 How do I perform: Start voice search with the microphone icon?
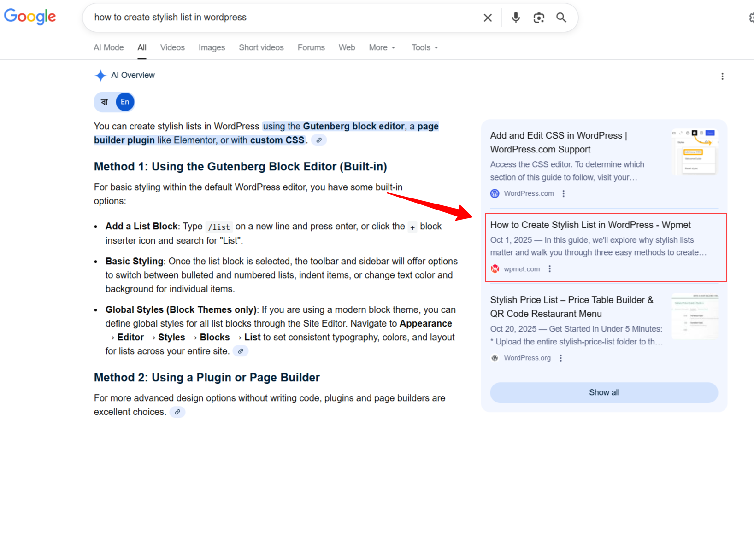point(515,17)
